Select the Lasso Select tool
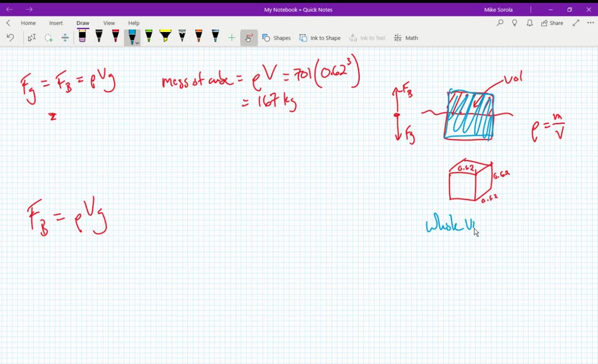 click(48, 37)
